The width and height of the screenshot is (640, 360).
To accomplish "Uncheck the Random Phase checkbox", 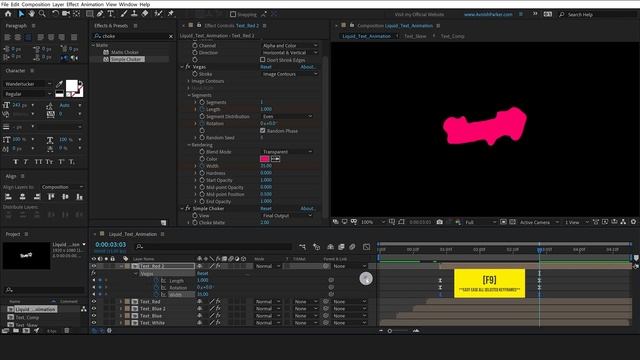I will pos(262,131).
